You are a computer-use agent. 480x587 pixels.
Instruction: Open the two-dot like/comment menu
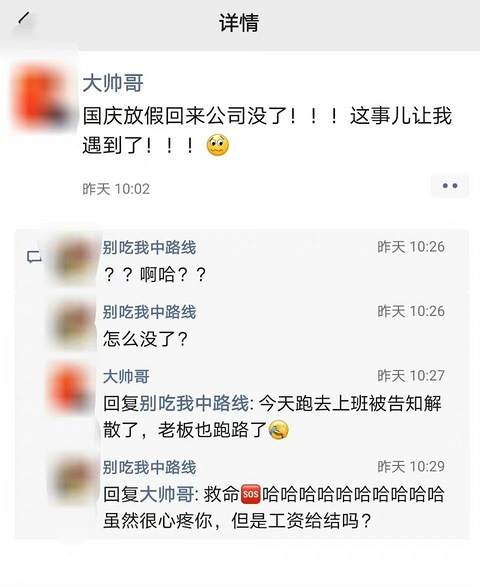point(450,186)
